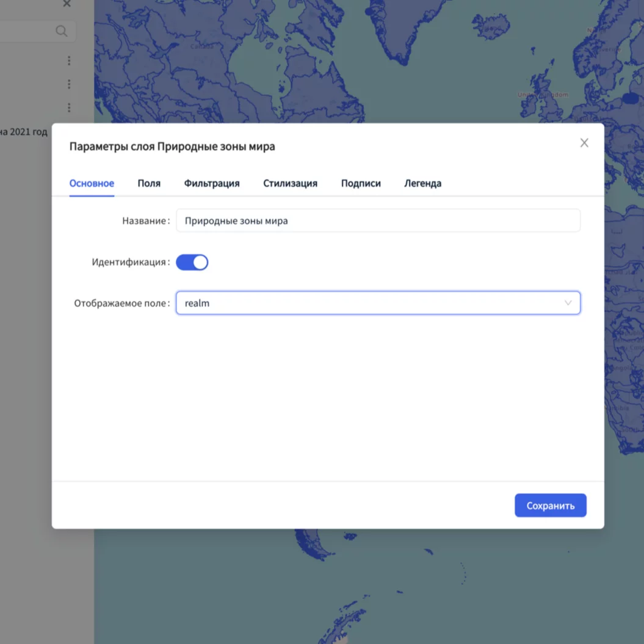The height and width of the screenshot is (644, 644).
Task: Turn off the Идентификация switch
Action: (192, 262)
